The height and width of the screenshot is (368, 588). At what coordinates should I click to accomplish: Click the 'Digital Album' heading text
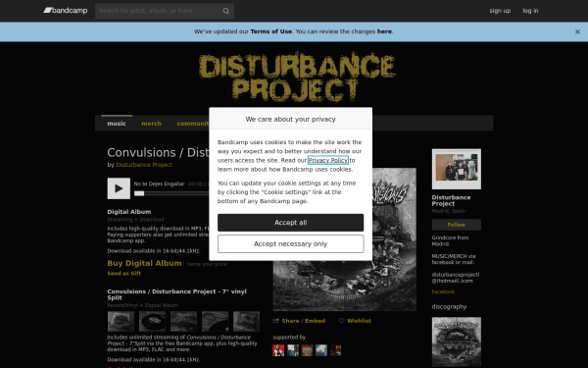click(x=129, y=212)
